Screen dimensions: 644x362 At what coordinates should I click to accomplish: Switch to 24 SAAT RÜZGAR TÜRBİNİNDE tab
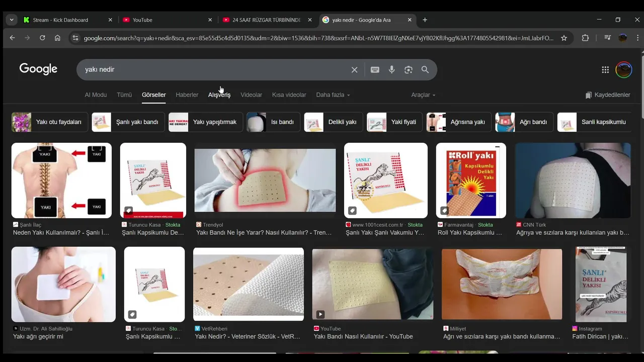[267, 20]
